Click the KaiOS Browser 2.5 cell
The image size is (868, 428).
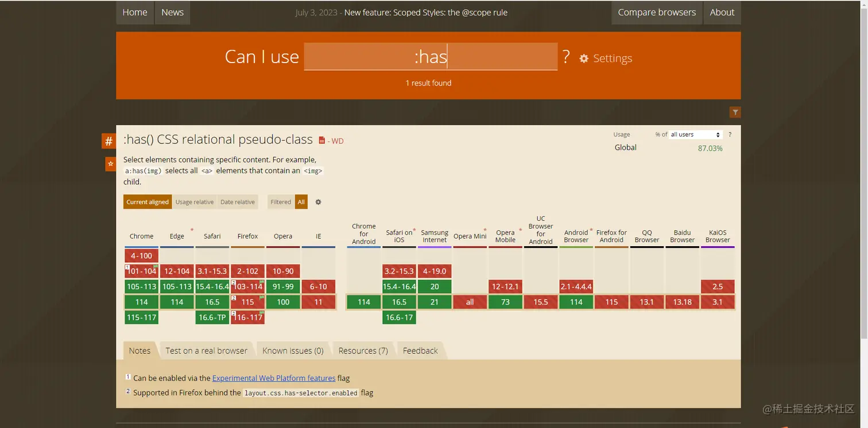718,286
